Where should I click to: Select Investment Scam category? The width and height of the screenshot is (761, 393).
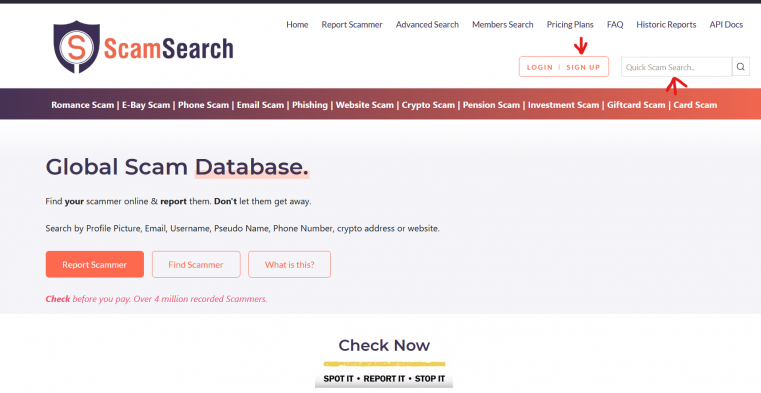[563, 105]
